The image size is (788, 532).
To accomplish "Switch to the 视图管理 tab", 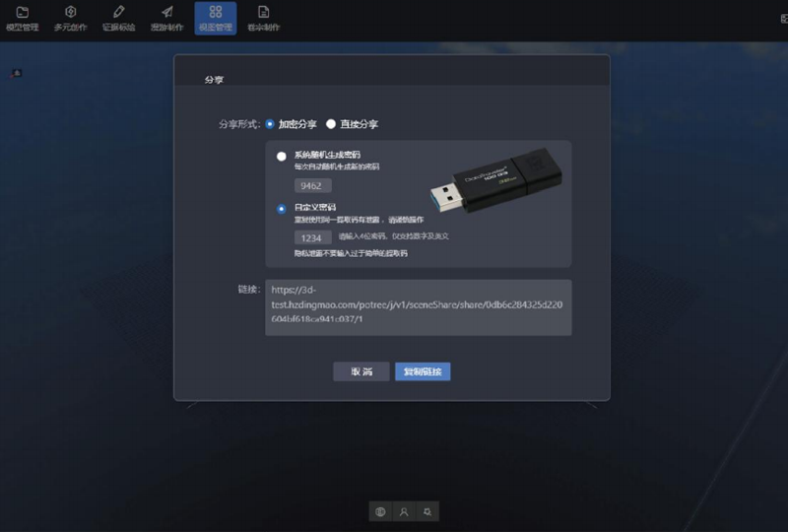I will click(215, 18).
